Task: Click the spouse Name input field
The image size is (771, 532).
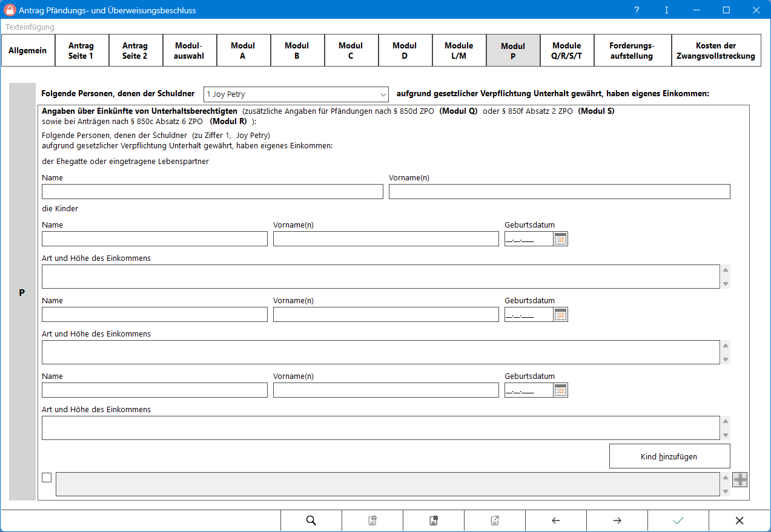Action: coord(213,192)
